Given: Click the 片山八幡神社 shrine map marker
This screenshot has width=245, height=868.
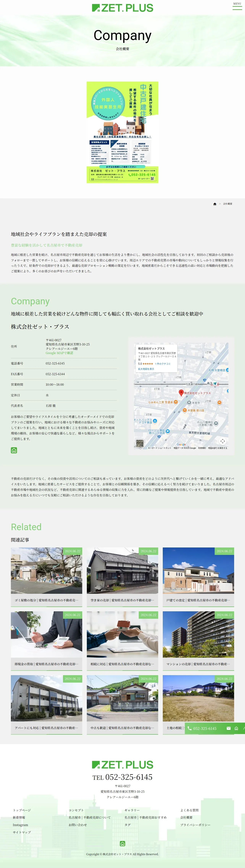Looking at the screenshot, I should 216,423.
